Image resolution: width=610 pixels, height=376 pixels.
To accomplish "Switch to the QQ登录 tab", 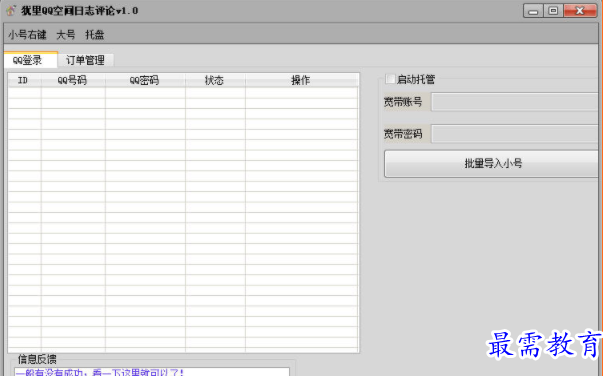I will coord(31,60).
